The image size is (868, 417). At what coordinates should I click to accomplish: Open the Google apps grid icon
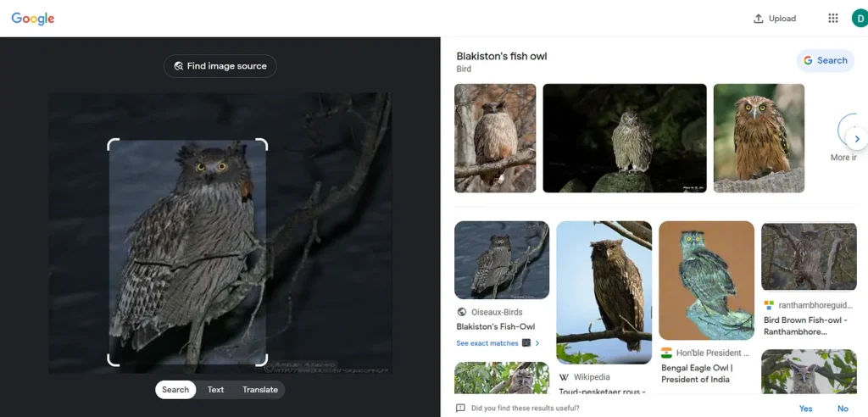[832, 19]
